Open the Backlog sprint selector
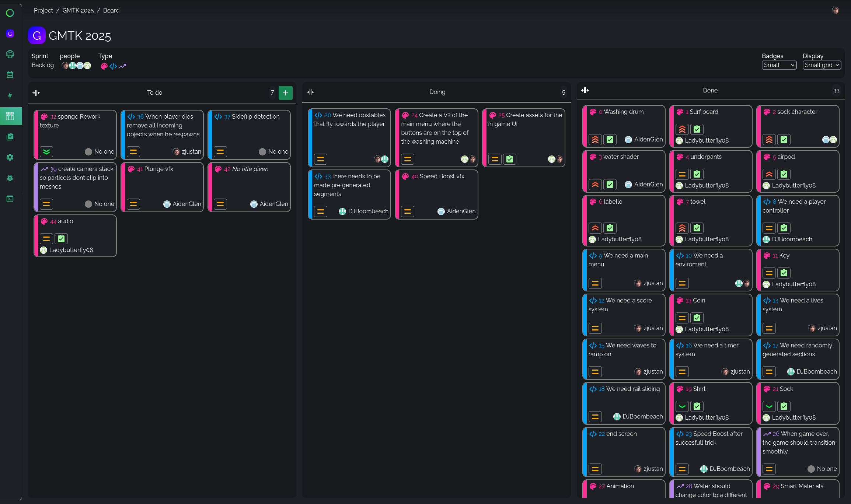Image resolution: width=851 pixels, height=504 pixels. pyautogui.click(x=43, y=65)
